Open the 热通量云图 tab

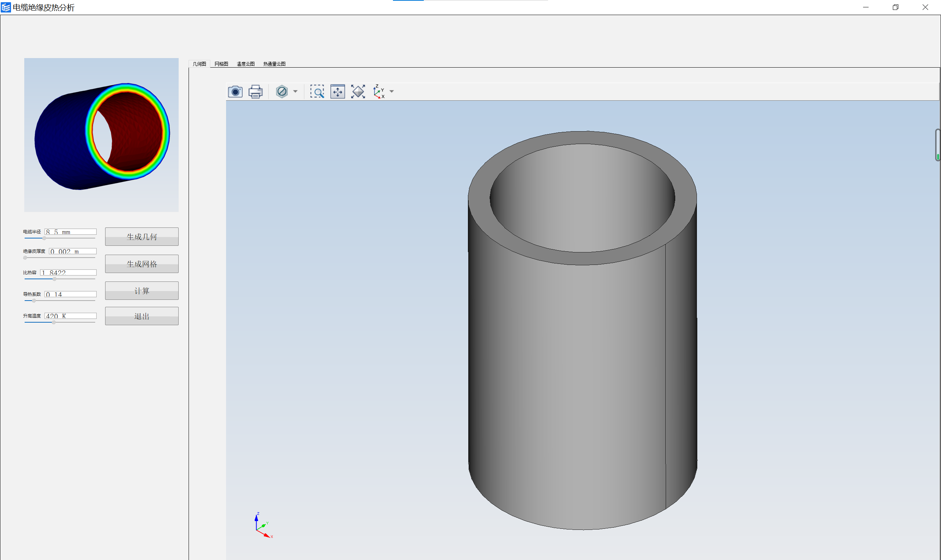click(275, 64)
